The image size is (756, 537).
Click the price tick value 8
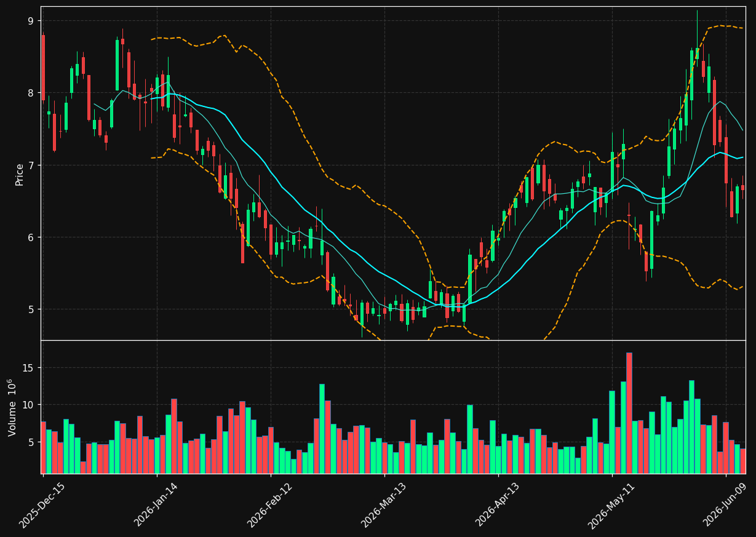pos(31,93)
